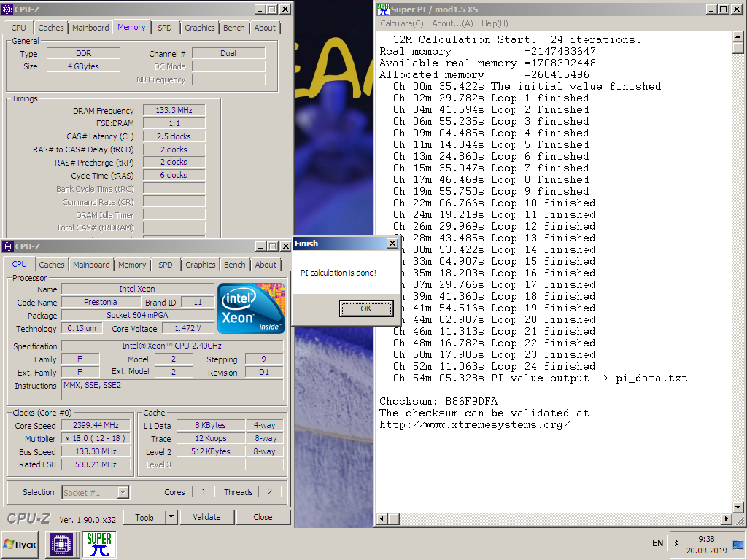Click PI value output pi_data.txt line
The image size is (747, 560).
tap(540, 378)
